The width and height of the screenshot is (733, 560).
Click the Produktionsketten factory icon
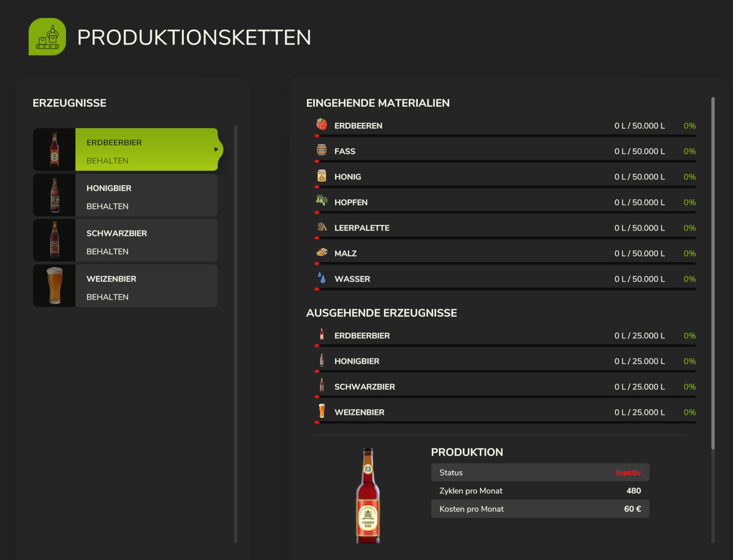(47, 37)
